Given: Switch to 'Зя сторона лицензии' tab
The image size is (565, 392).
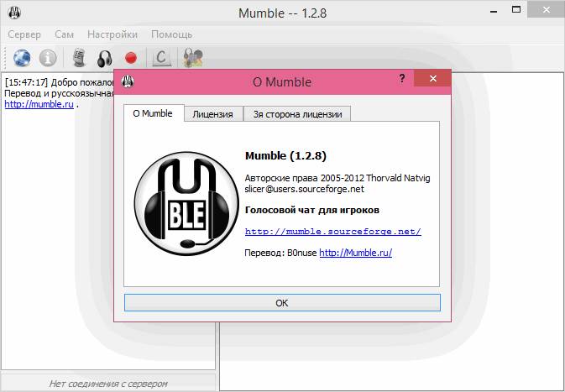Looking at the screenshot, I should click(x=298, y=114).
